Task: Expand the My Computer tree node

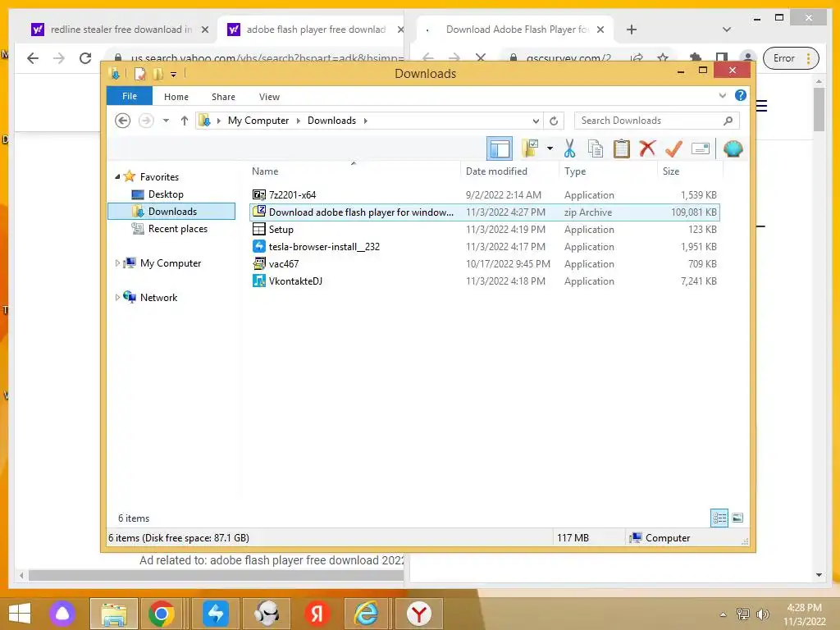Action: pos(117,263)
